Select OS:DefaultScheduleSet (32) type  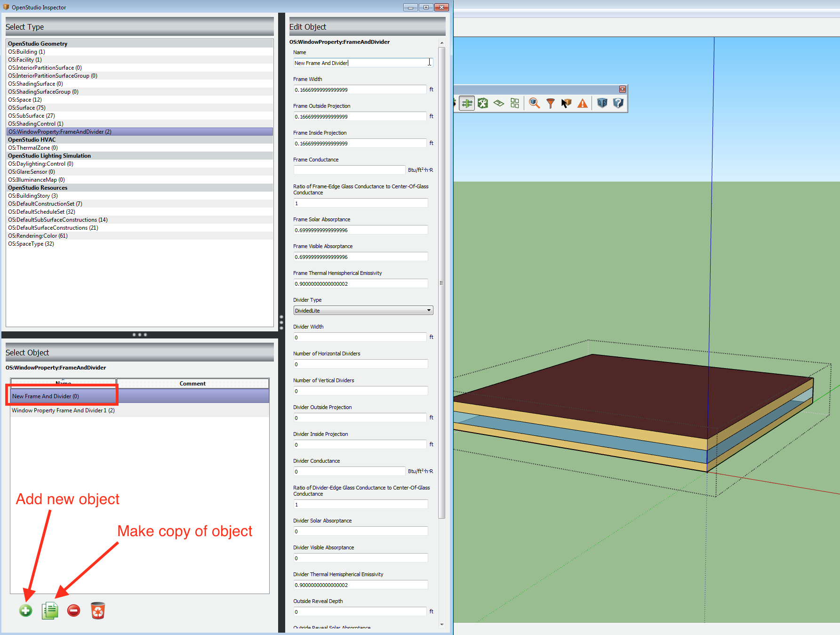(x=139, y=212)
